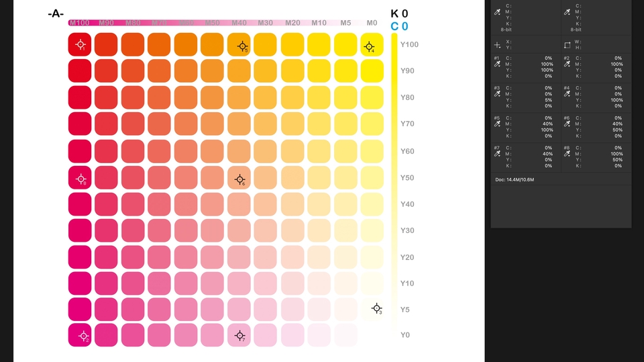Open the X Y crosshair coordinate unit options
This screenshot has width=644, height=362.
pos(497,45)
